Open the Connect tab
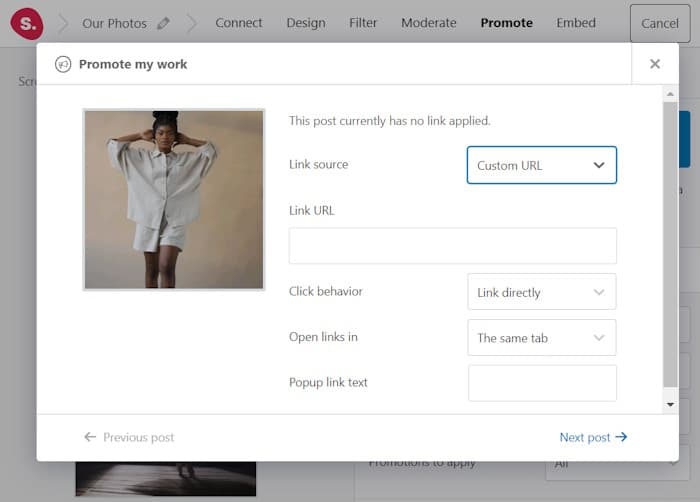This screenshot has width=700, height=502. [x=239, y=23]
